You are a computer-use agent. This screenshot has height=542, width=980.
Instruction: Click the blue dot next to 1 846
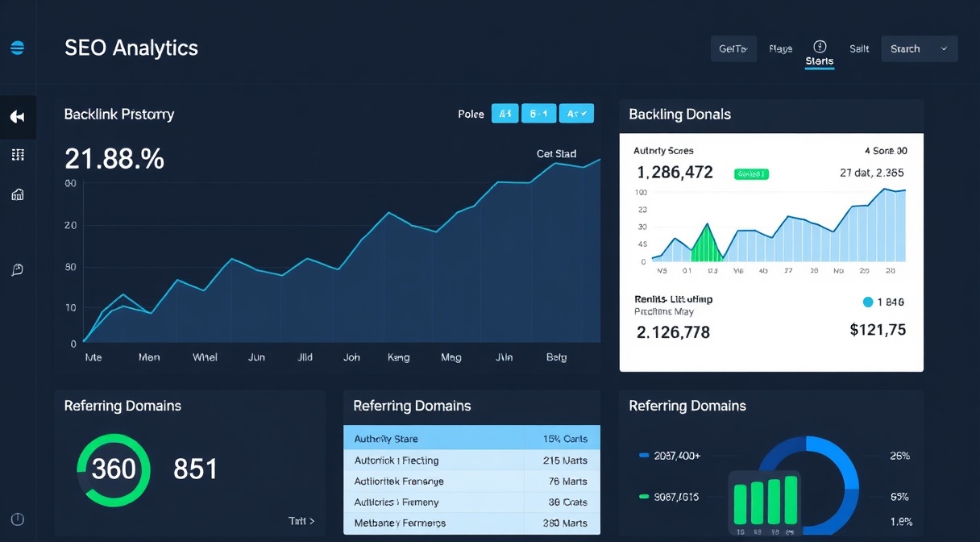coord(868,302)
